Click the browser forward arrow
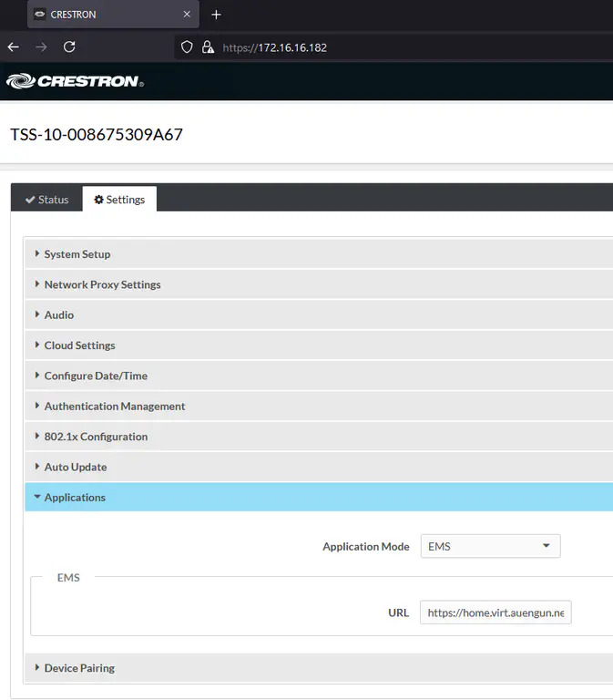The width and height of the screenshot is (613, 700). [41, 46]
